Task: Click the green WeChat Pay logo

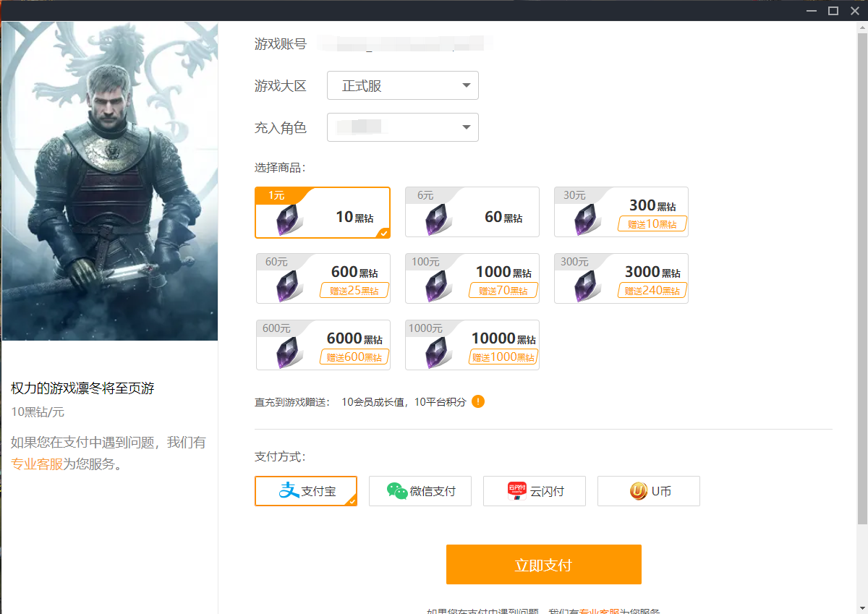Action: pyautogui.click(x=397, y=491)
